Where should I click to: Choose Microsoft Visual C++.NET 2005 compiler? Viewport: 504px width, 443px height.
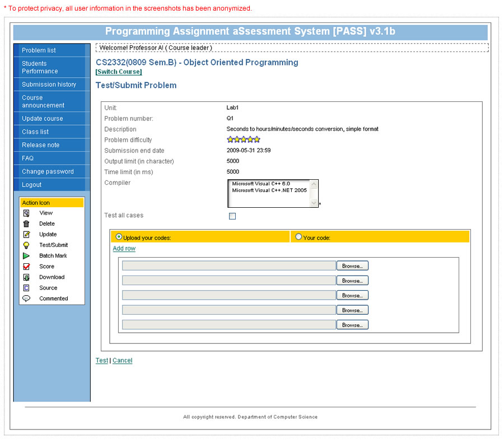269,190
